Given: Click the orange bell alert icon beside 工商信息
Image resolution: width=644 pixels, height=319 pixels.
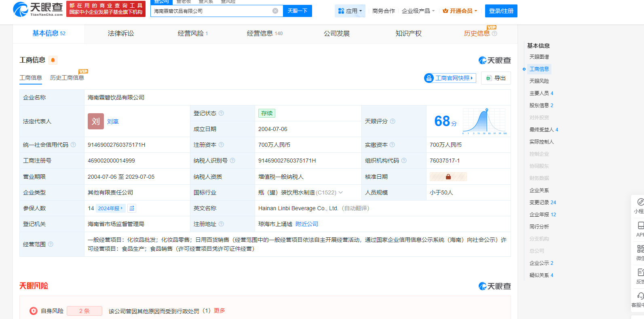Looking at the screenshot, I should point(53,60).
